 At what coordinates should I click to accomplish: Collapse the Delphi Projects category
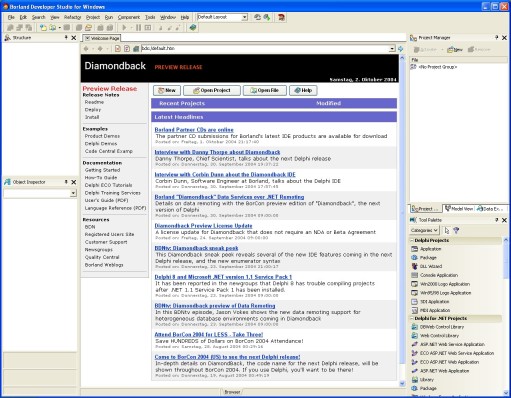[412, 240]
